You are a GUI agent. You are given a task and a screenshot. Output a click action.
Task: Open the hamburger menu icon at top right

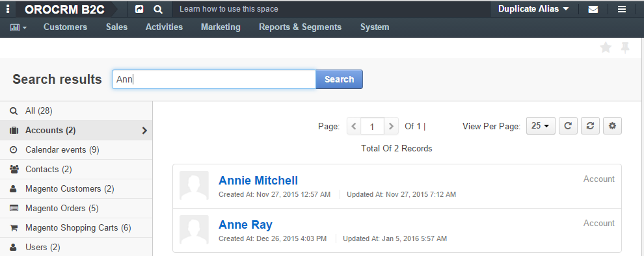tap(622, 9)
